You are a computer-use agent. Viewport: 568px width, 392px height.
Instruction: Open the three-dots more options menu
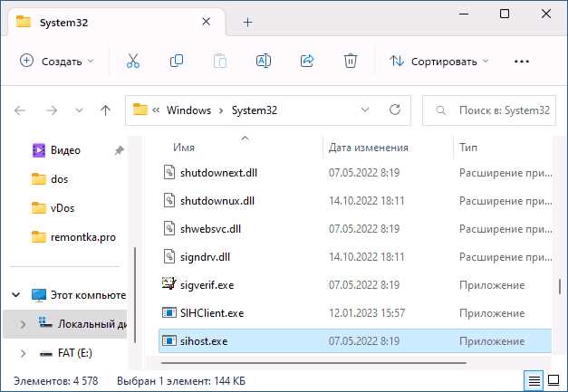522,62
